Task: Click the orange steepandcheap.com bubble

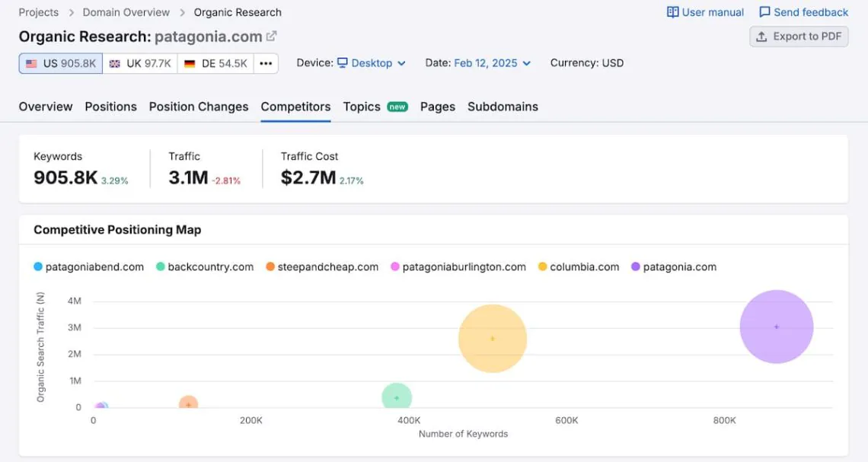Action: coord(188,403)
